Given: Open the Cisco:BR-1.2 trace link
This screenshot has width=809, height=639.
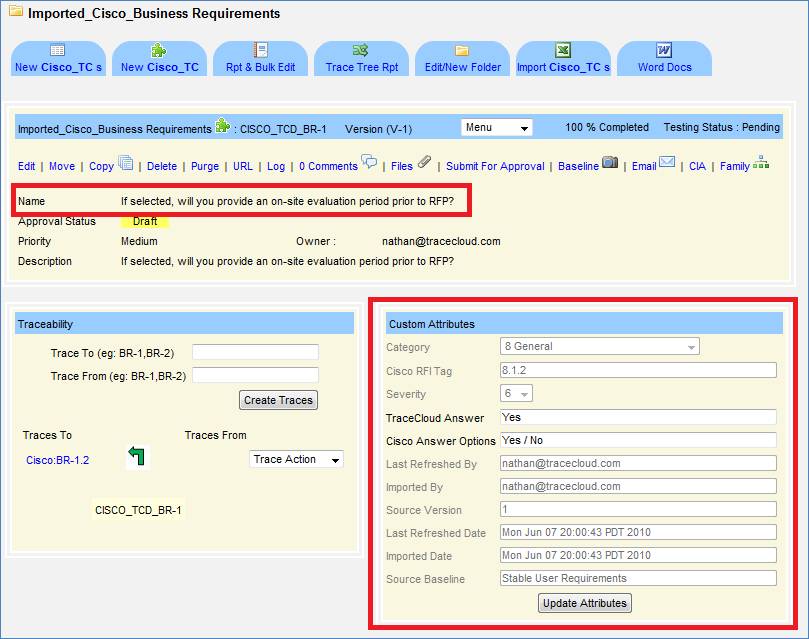Looking at the screenshot, I should [57, 460].
